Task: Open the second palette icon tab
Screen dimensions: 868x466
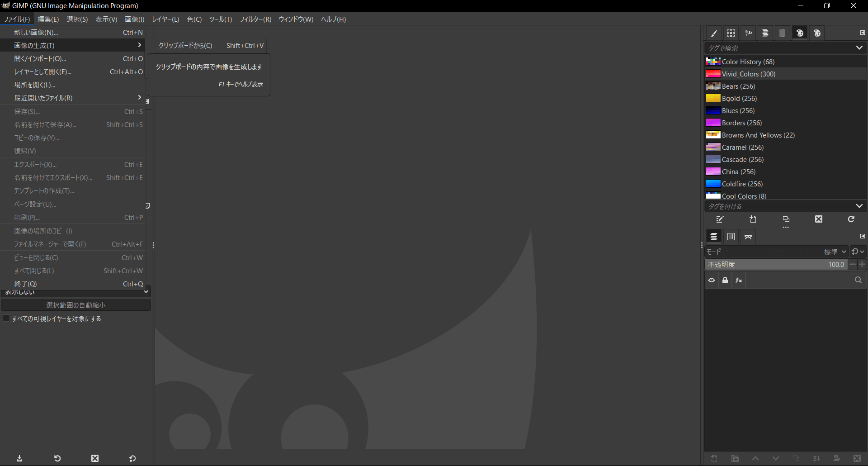Action: pos(817,33)
